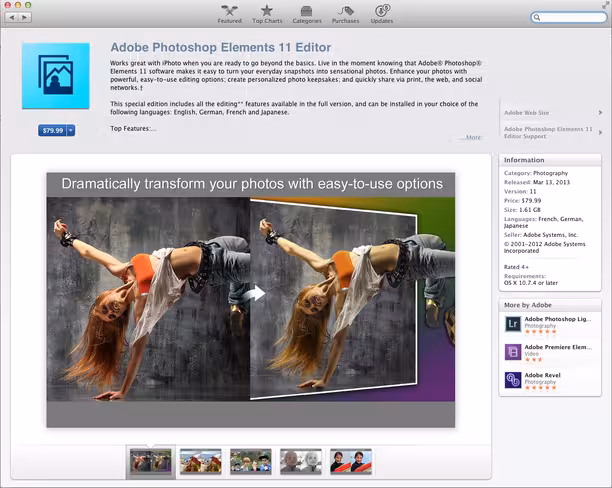Image resolution: width=612 pixels, height=488 pixels.
Task: Open the Featured section icon
Action: [230, 11]
